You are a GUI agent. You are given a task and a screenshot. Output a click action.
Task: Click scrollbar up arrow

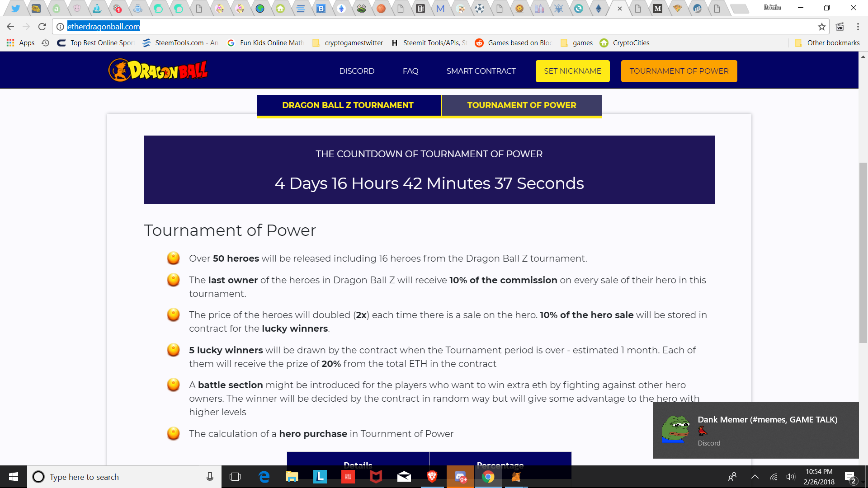click(863, 56)
